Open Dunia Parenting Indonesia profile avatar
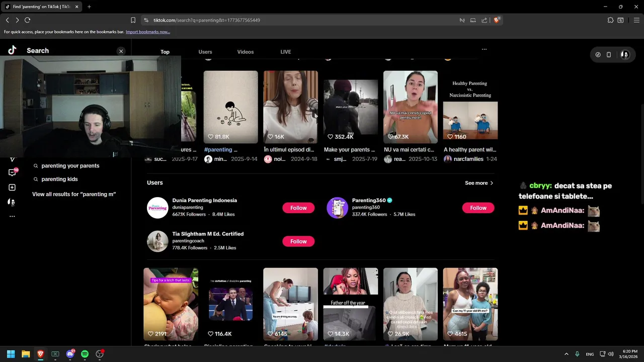Viewport: 644px width, 362px height. click(157, 208)
